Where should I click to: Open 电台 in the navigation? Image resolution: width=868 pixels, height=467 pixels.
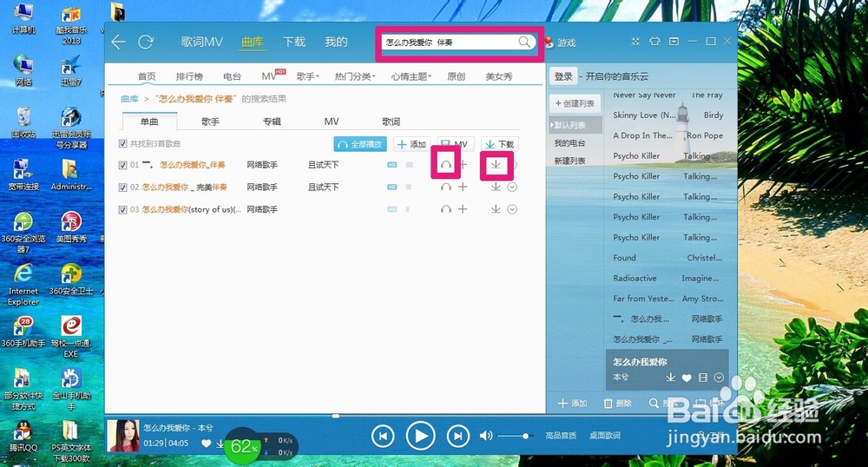232,76
